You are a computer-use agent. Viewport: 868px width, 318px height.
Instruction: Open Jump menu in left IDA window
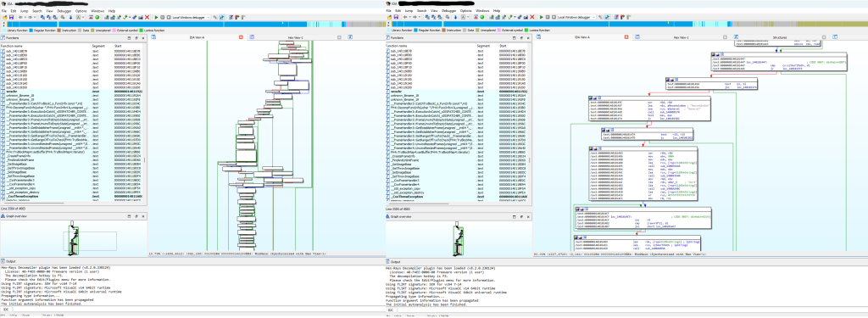[x=24, y=11]
